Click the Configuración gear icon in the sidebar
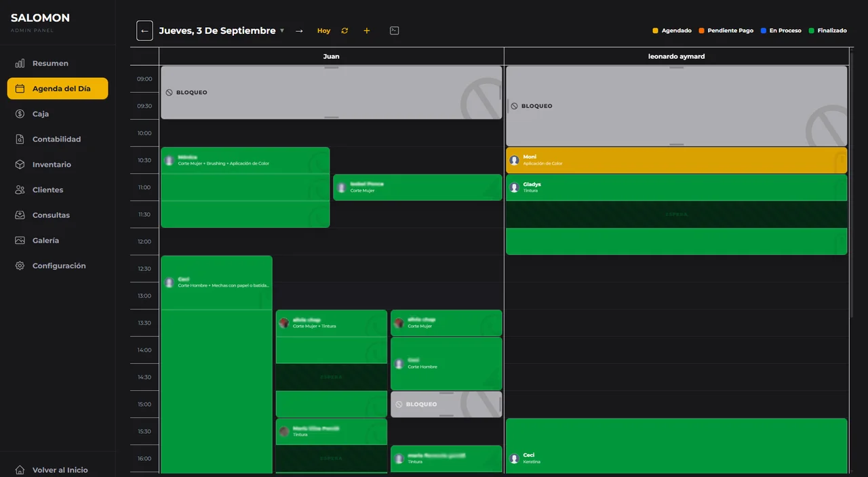The width and height of the screenshot is (868, 477). click(20, 266)
